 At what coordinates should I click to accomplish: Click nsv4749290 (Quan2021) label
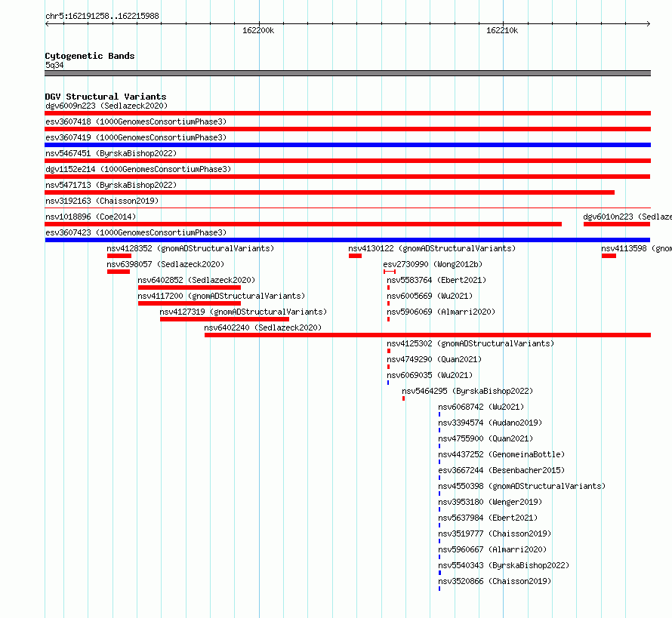pyautogui.click(x=434, y=359)
